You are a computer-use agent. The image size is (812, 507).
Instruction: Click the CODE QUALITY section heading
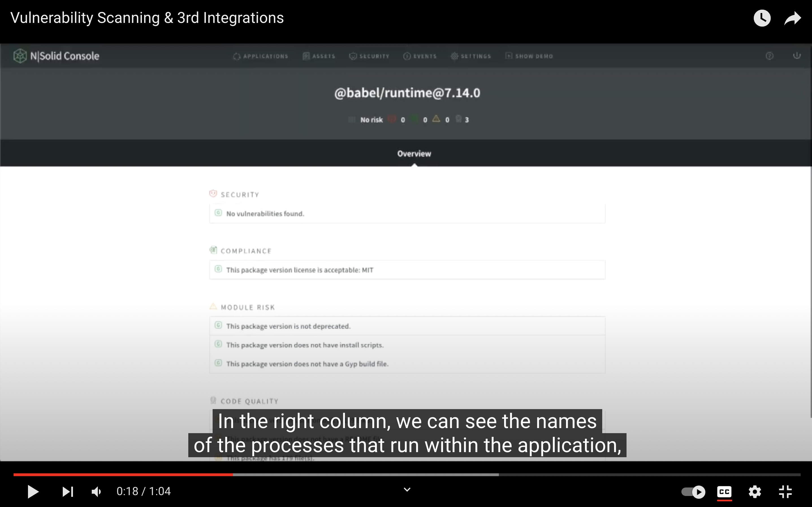[250, 401]
